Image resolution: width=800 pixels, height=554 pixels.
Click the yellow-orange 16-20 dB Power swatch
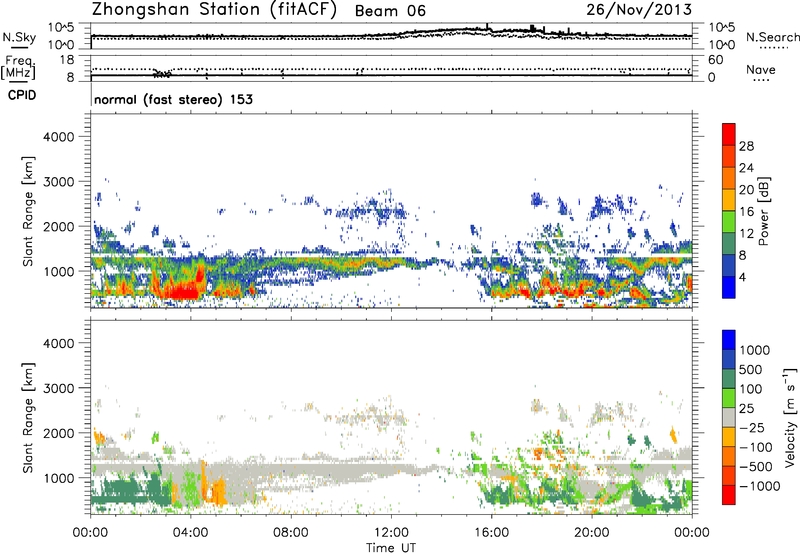[x=729, y=200]
